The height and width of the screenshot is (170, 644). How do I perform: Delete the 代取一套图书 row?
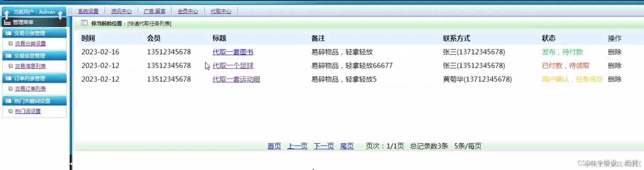click(615, 52)
